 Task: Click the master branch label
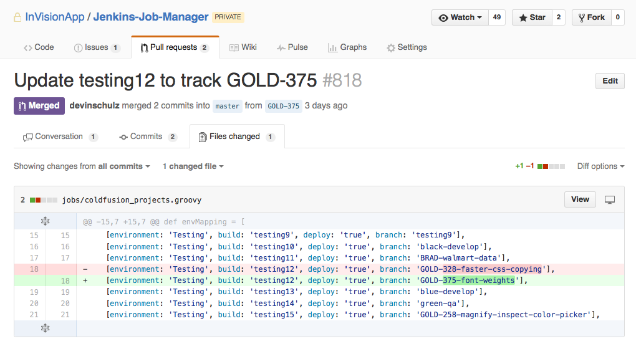coord(227,106)
